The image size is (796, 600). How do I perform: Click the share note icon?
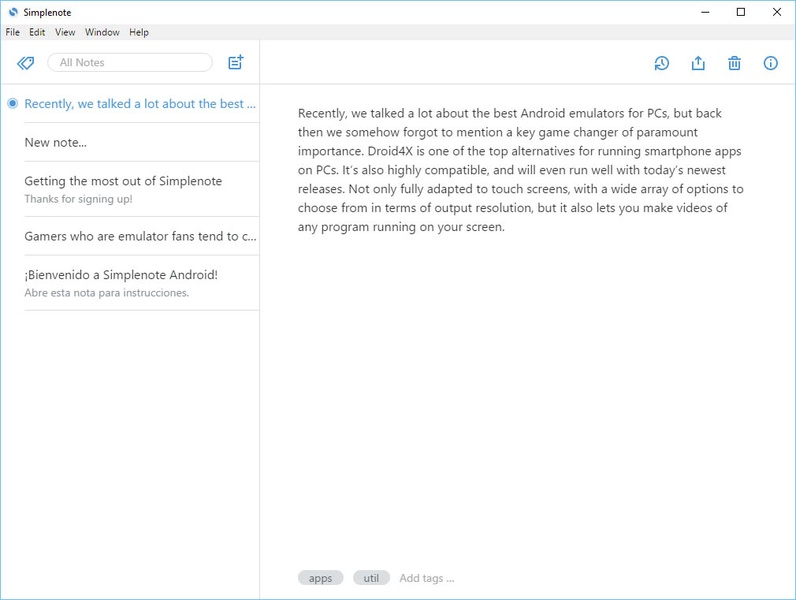pos(698,63)
